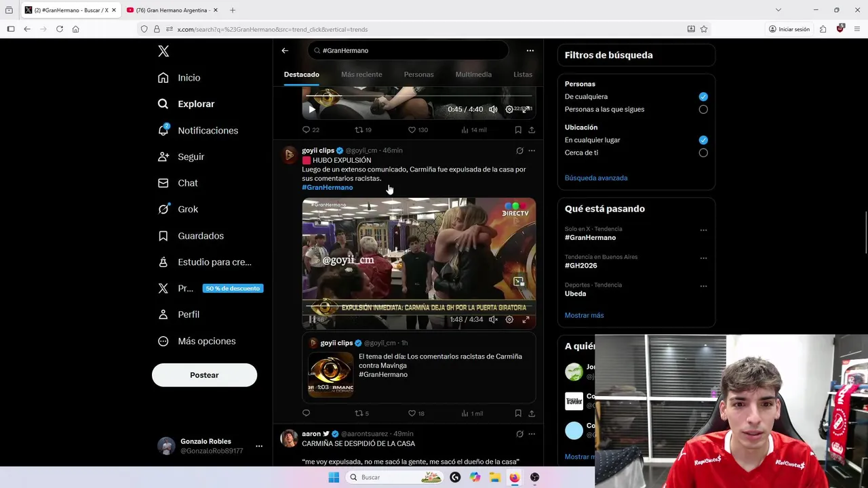
Task: Bookmark the goyii clips expulsion post
Action: click(x=518, y=413)
